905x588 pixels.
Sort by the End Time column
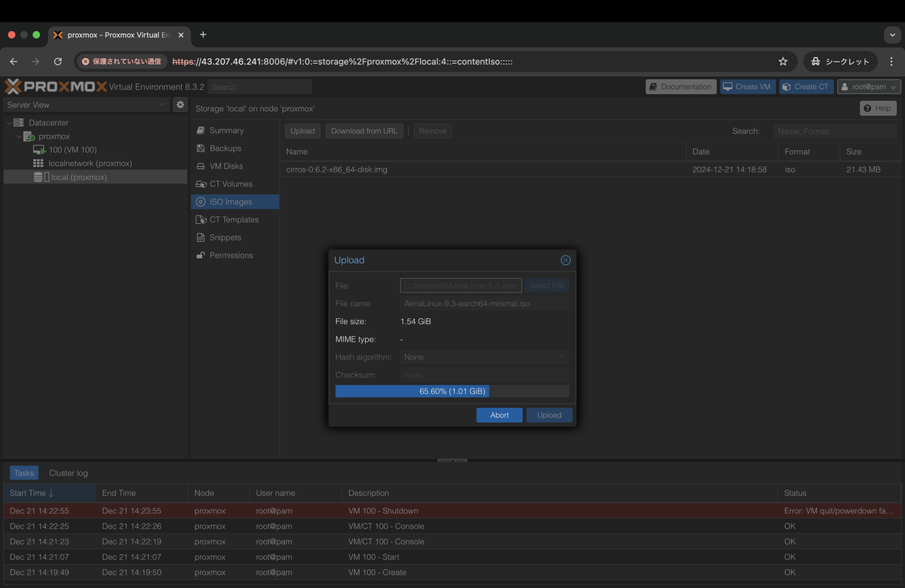tap(142, 493)
